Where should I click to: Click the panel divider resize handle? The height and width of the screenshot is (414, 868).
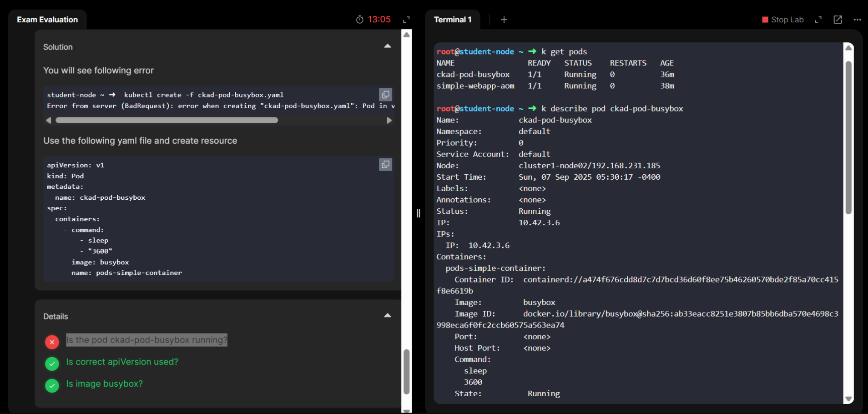coord(418,213)
